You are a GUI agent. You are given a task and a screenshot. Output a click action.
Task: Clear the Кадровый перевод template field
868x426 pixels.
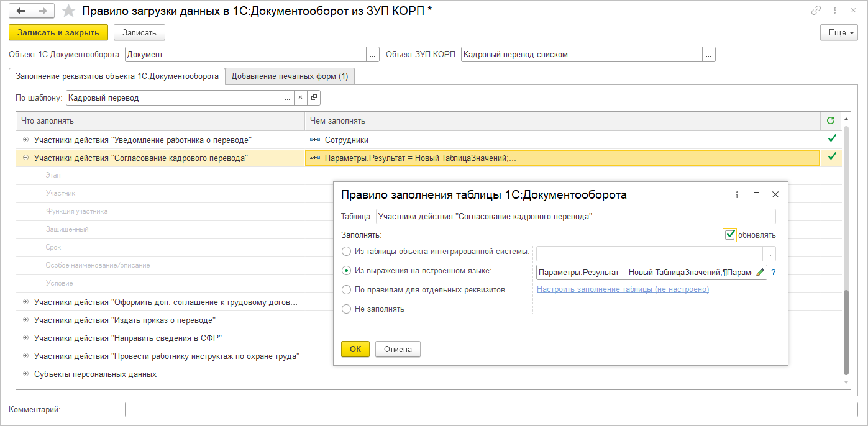[x=300, y=97]
